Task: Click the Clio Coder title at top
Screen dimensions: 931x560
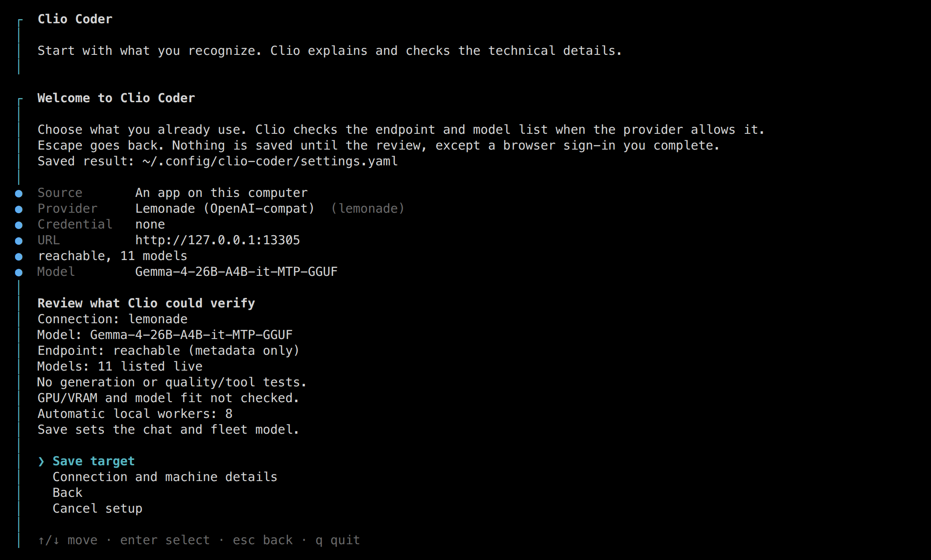Action: pyautogui.click(x=75, y=19)
